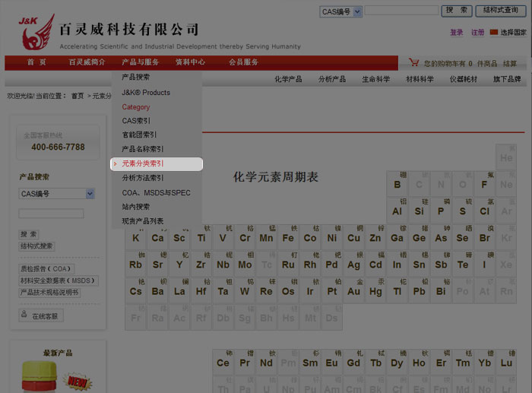Click the 选择国家 link
The height and width of the screenshot is (393, 532).
(x=513, y=33)
